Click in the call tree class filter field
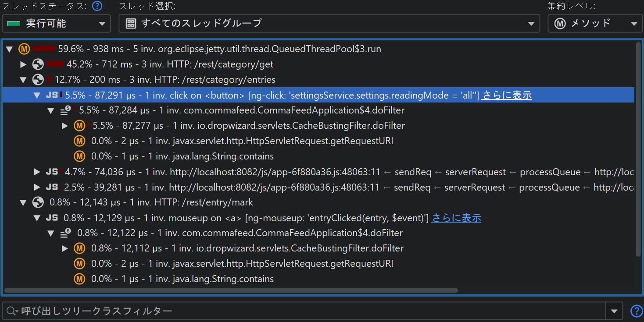Image resolution: width=644 pixels, height=322 pixels. tap(307, 311)
